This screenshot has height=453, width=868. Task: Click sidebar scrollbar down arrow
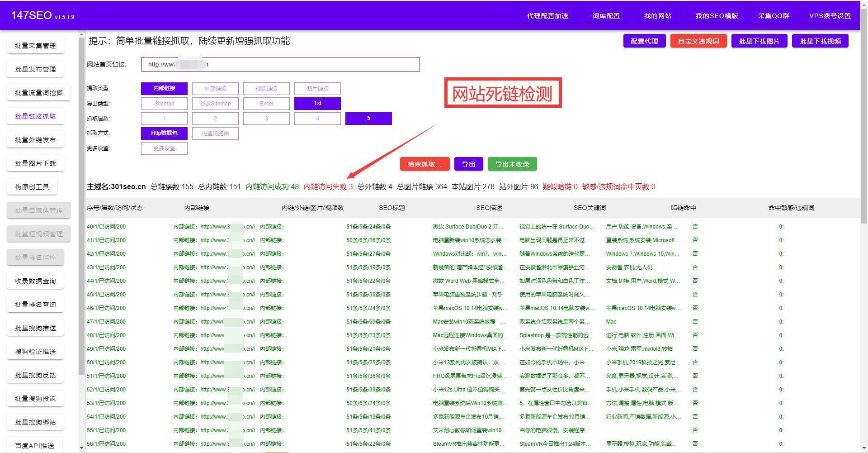81,448
